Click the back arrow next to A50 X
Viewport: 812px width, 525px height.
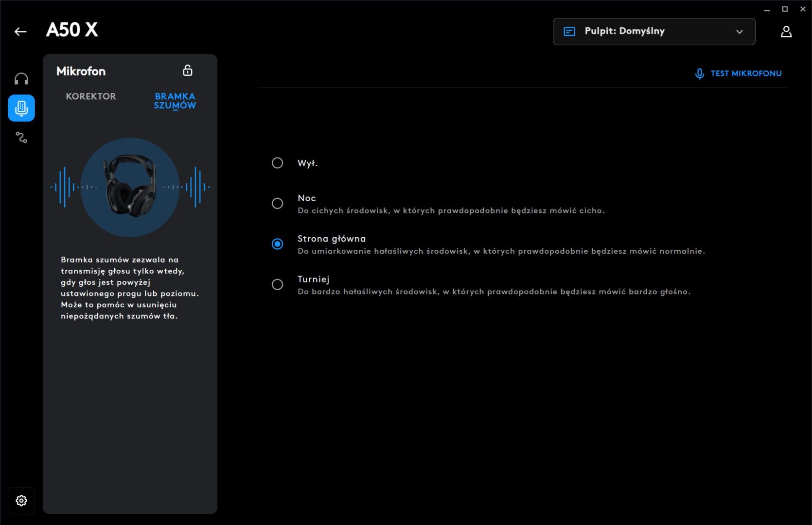(20, 32)
